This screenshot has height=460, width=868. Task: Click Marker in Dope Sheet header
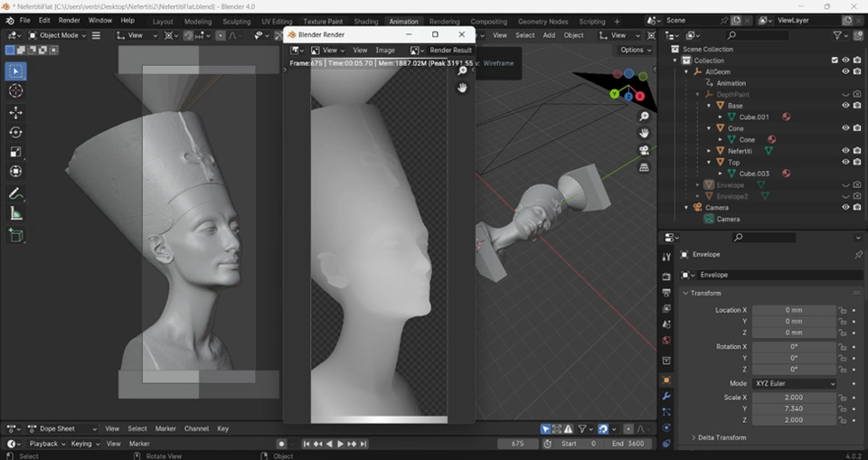tap(165, 428)
